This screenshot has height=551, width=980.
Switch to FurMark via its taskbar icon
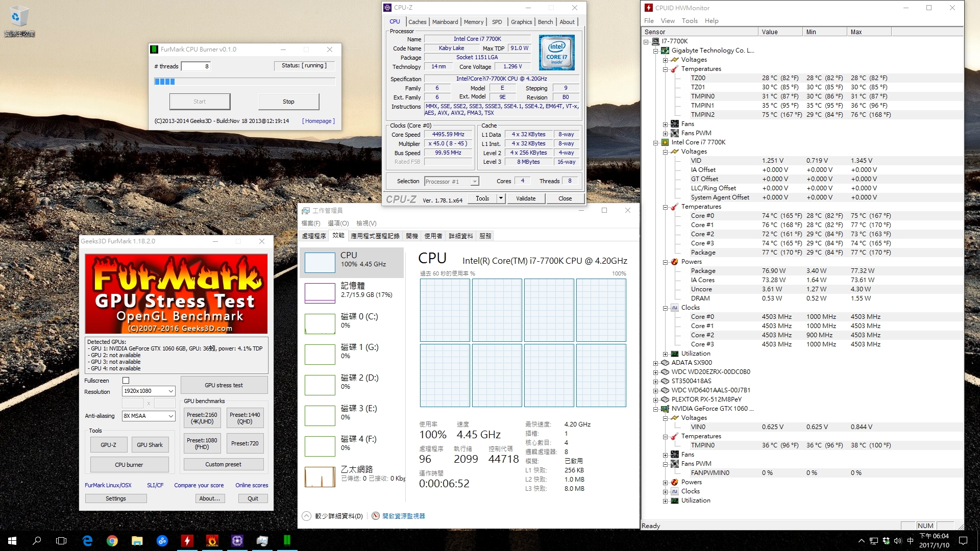tap(212, 541)
